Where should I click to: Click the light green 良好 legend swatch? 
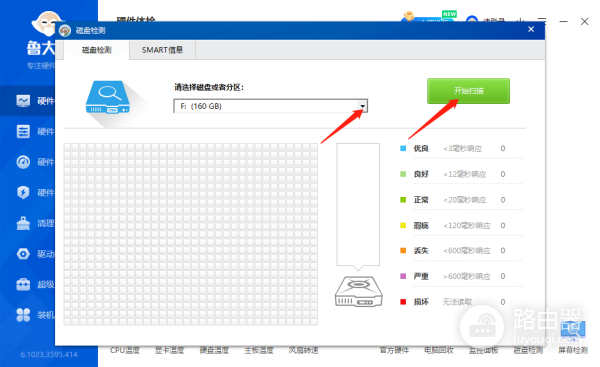[x=403, y=174]
